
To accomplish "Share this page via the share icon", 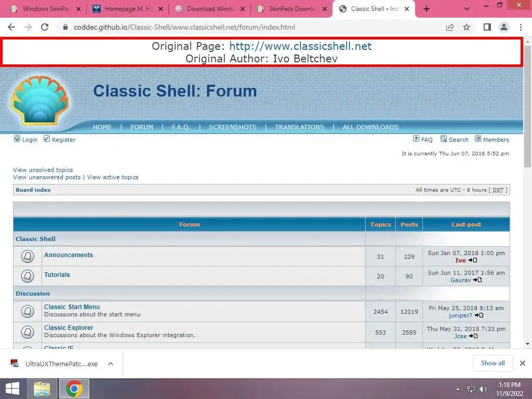I will pyautogui.click(x=450, y=27).
